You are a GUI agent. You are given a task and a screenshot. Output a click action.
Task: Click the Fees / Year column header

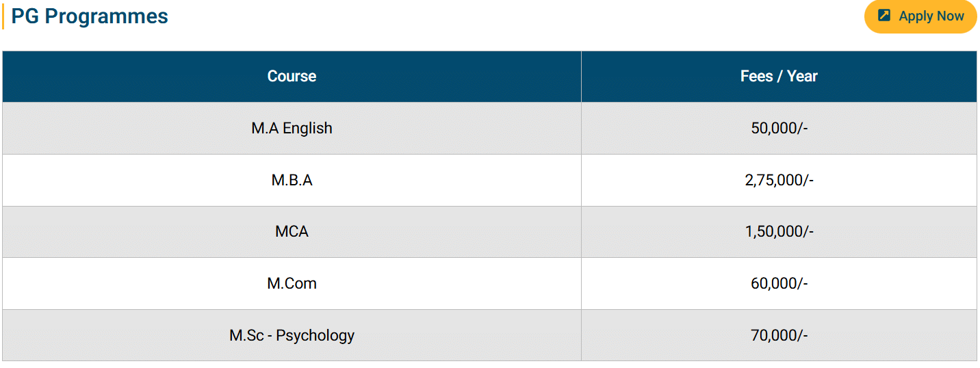779,77
